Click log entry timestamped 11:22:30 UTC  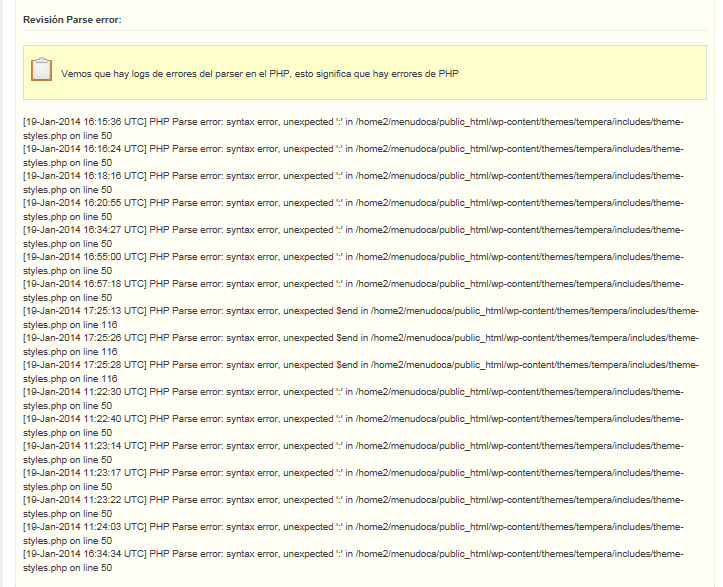click(x=353, y=398)
